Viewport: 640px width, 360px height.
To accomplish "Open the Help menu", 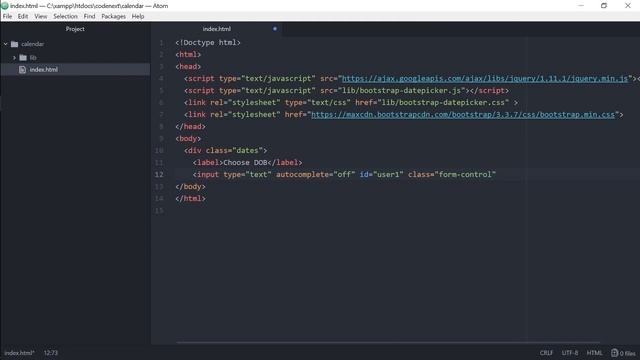I will point(138,16).
